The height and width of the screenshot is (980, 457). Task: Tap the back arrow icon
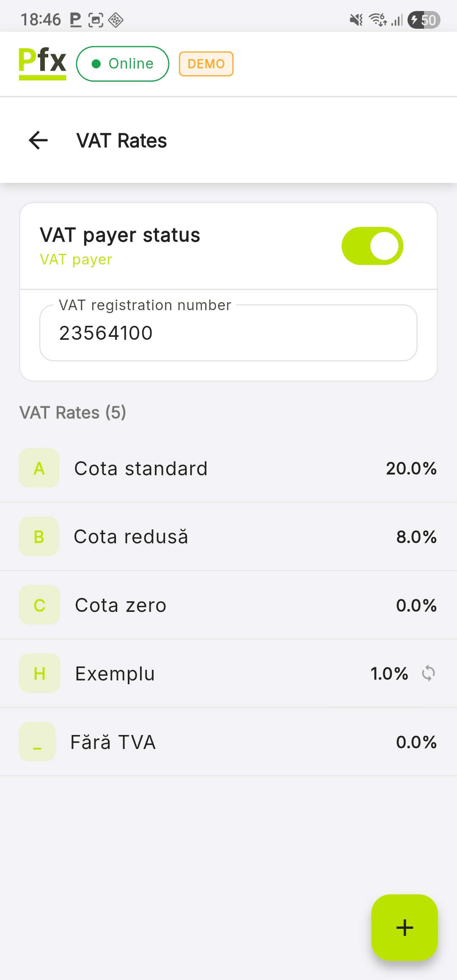[38, 140]
